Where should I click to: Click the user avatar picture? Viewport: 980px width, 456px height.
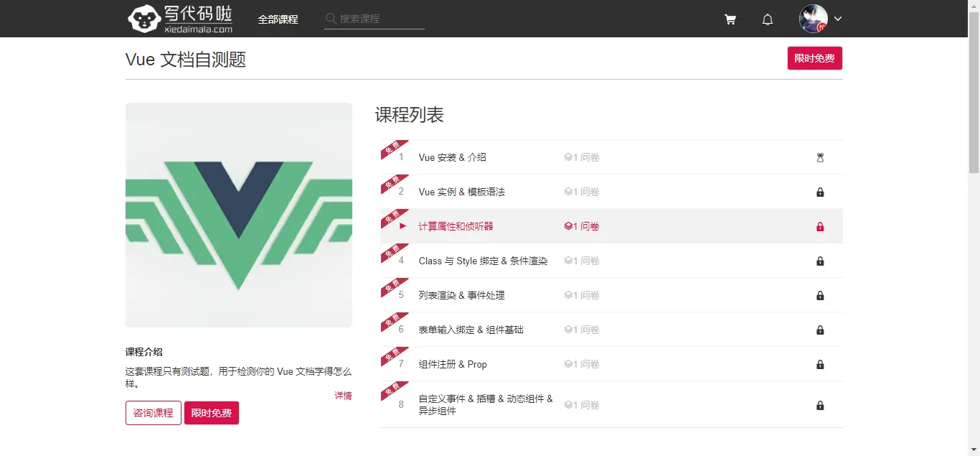814,19
